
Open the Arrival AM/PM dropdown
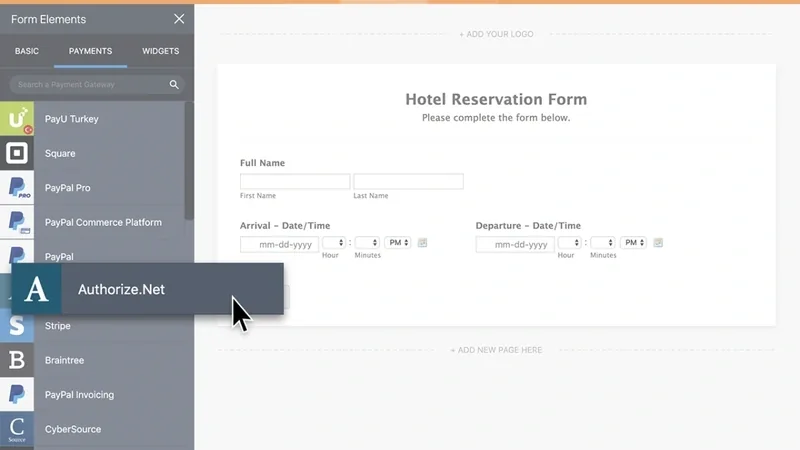tap(397, 243)
